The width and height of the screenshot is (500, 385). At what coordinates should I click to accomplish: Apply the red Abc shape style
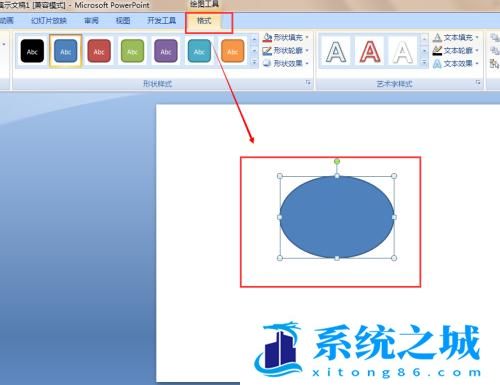click(99, 51)
